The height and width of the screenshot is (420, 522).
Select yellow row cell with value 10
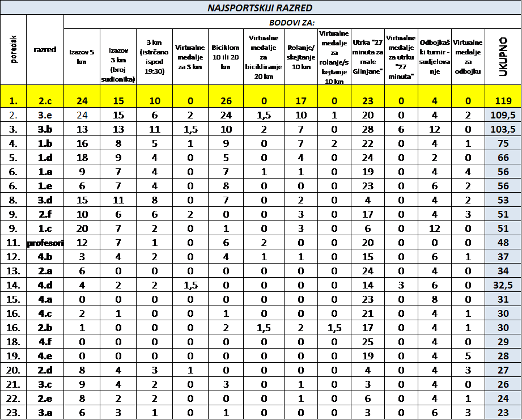point(154,101)
